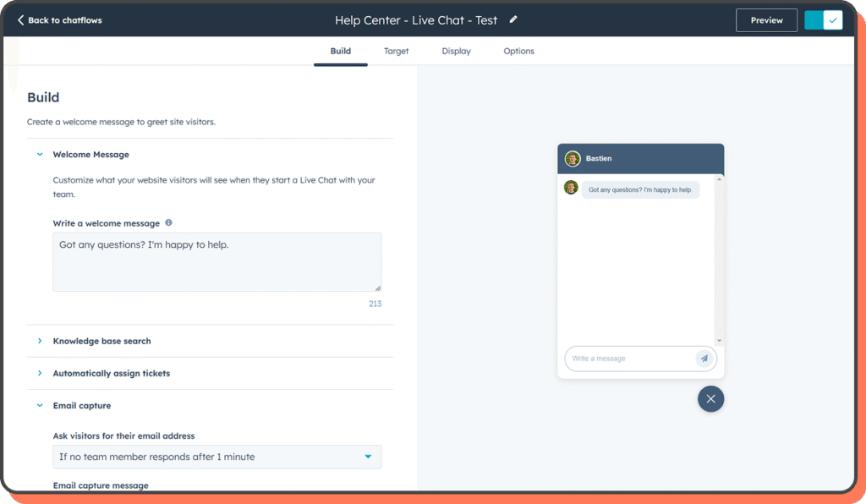Click the small avatar beside chat message
The height and width of the screenshot is (504, 866).
(x=571, y=188)
